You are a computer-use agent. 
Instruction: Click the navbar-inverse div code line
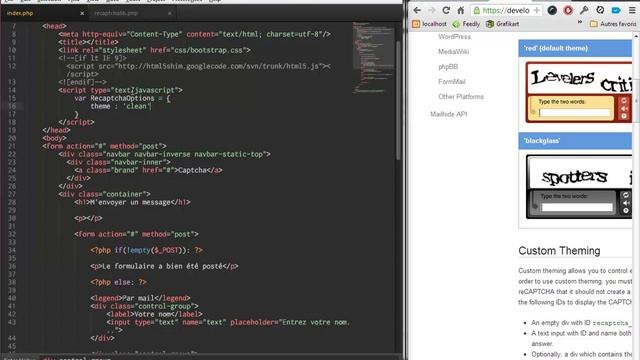(x=164, y=154)
